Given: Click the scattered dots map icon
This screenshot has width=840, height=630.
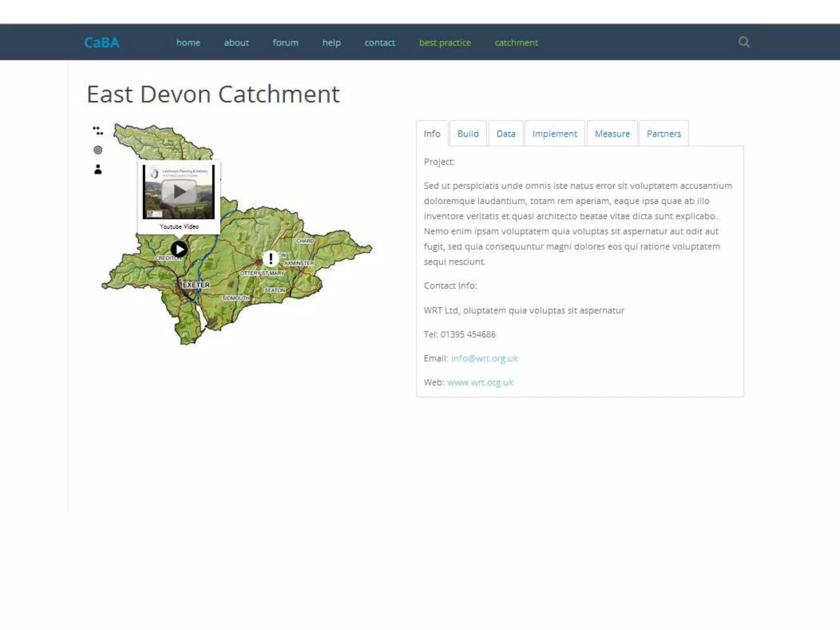Looking at the screenshot, I should (x=98, y=131).
